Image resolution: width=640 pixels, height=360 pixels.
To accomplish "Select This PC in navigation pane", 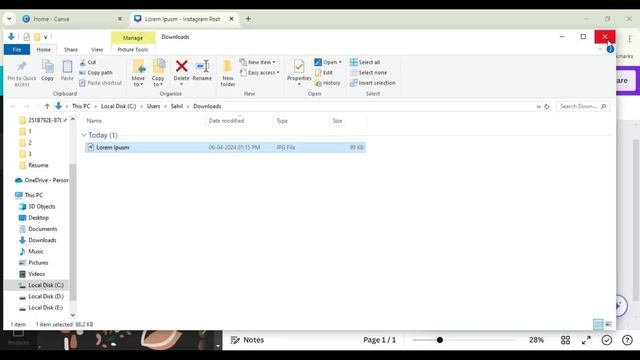I will [29, 195].
